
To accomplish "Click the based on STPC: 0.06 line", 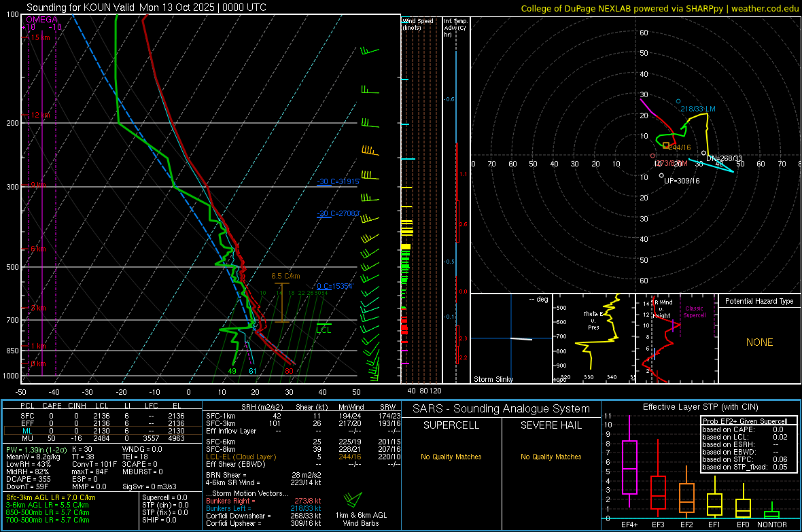I will click(x=745, y=459).
